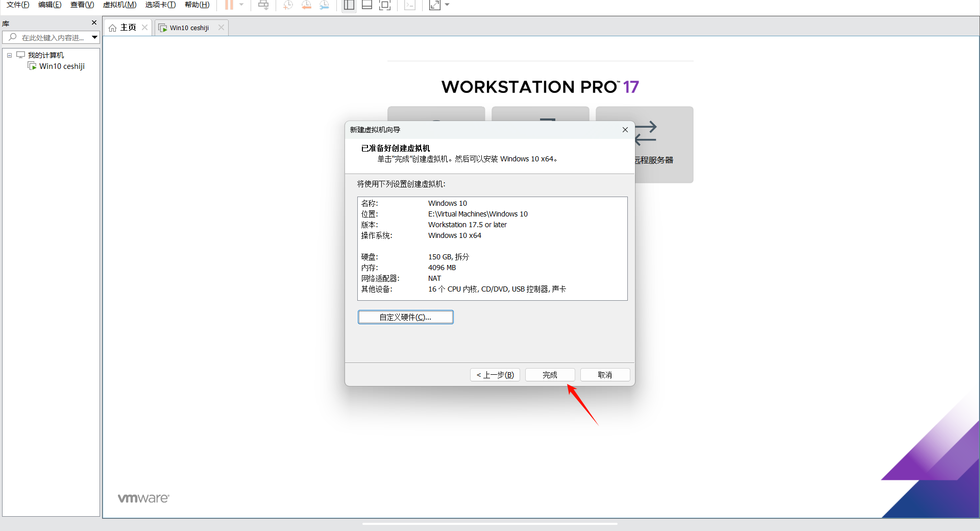Select Win10 ceshiji in the library tree
This screenshot has height=531, width=980.
(x=62, y=66)
